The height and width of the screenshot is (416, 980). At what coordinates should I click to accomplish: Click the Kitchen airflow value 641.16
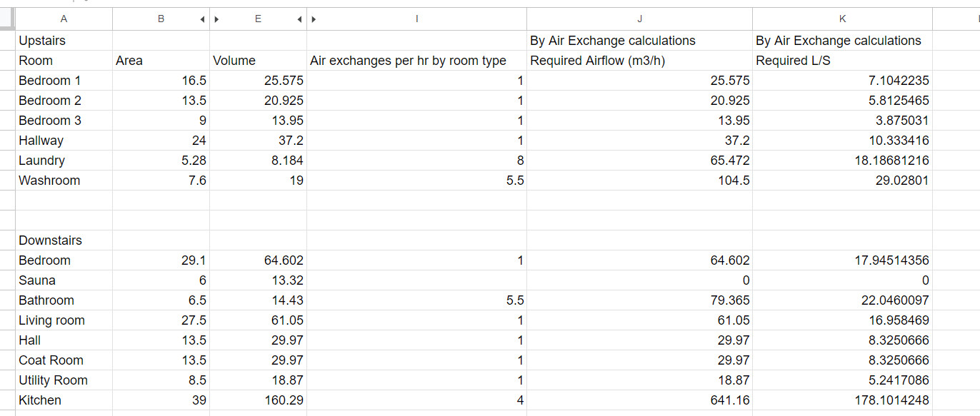point(639,400)
